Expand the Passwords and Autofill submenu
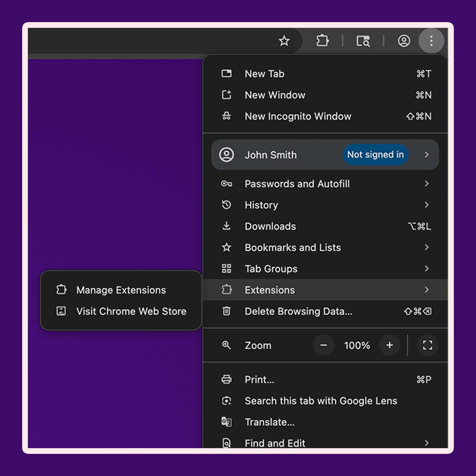Image resolution: width=476 pixels, height=476 pixels. [325, 184]
